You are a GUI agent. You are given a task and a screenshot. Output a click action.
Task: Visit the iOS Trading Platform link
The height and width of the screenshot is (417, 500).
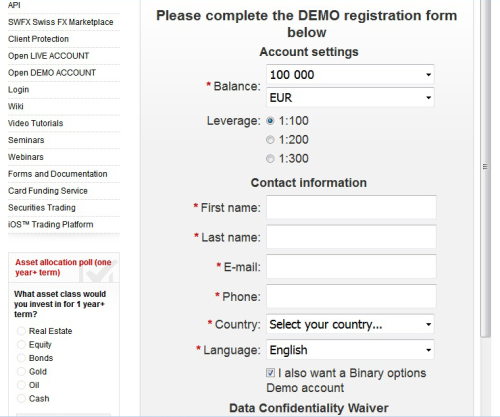click(51, 224)
